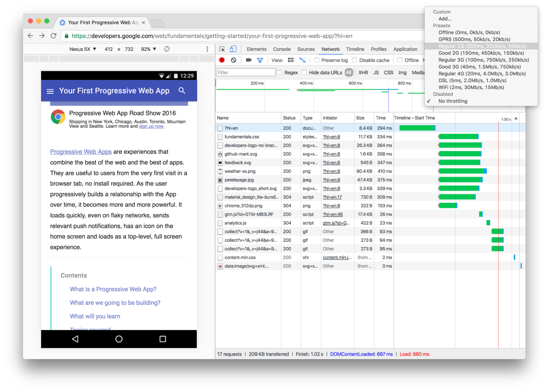The width and height of the screenshot is (557, 392).
Task: Open What are we going to be building? link
Action: 115,303
